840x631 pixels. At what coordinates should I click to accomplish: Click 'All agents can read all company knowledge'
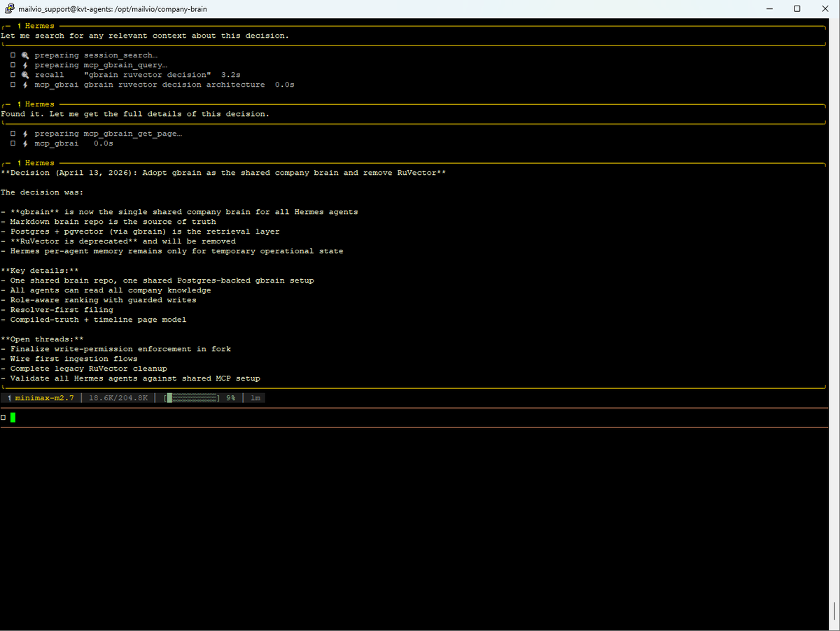106,290
